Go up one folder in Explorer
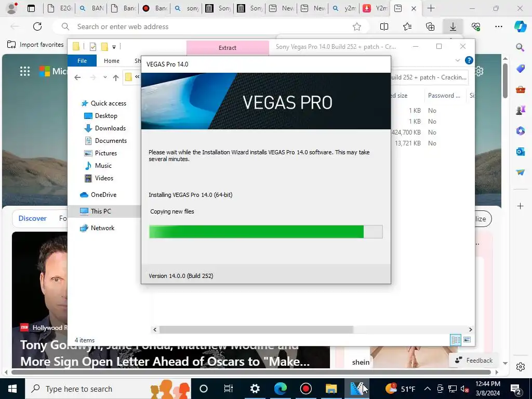The width and height of the screenshot is (532, 399). tap(116, 78)
